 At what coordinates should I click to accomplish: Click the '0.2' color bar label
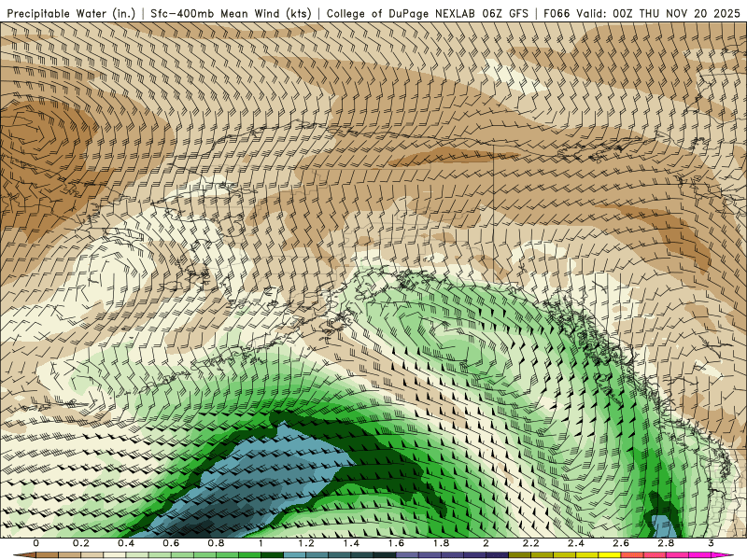click(81, 543)
